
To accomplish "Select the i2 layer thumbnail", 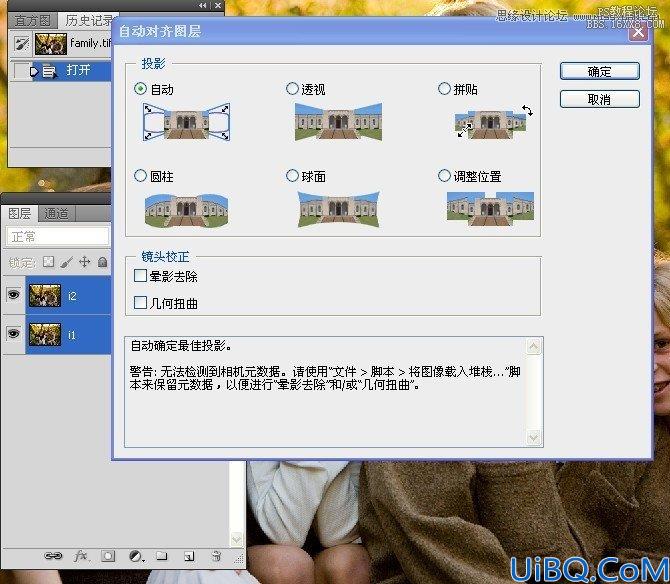I will [45, 295].
